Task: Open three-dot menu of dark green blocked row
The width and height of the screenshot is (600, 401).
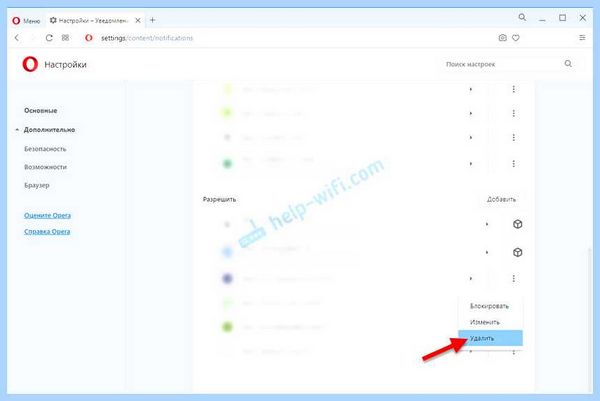Action: 514,164
